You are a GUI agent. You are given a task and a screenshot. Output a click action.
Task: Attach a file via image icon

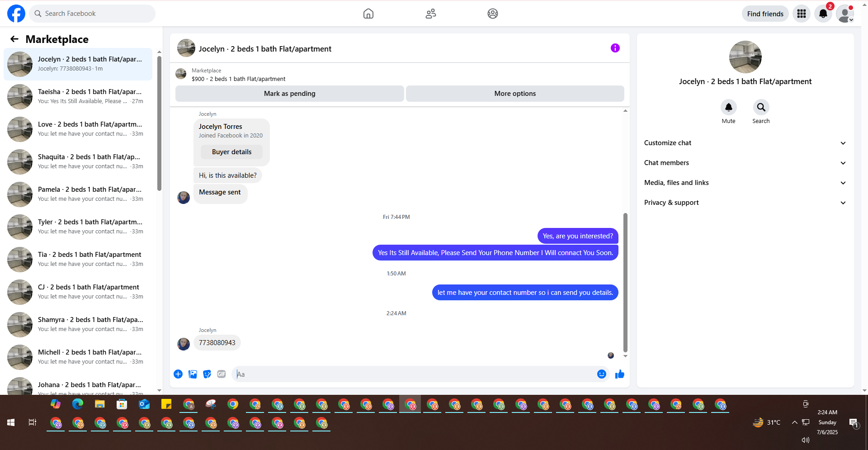coord(193,374)
